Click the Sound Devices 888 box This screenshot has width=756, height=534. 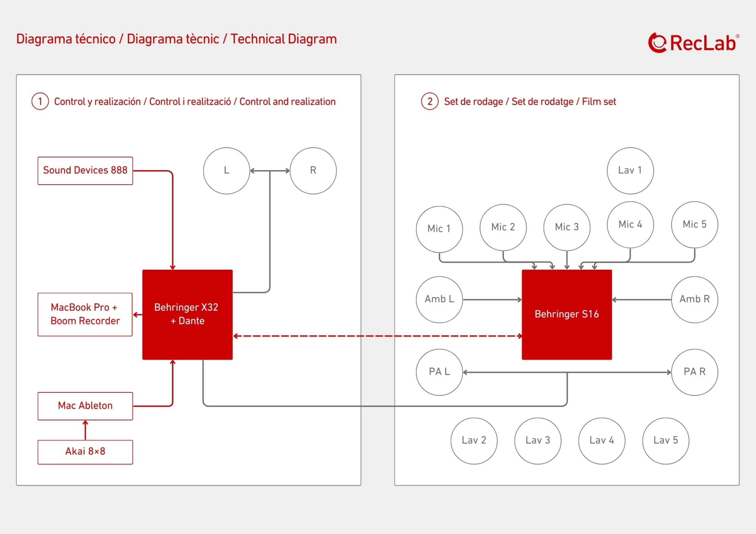point(85,171)
